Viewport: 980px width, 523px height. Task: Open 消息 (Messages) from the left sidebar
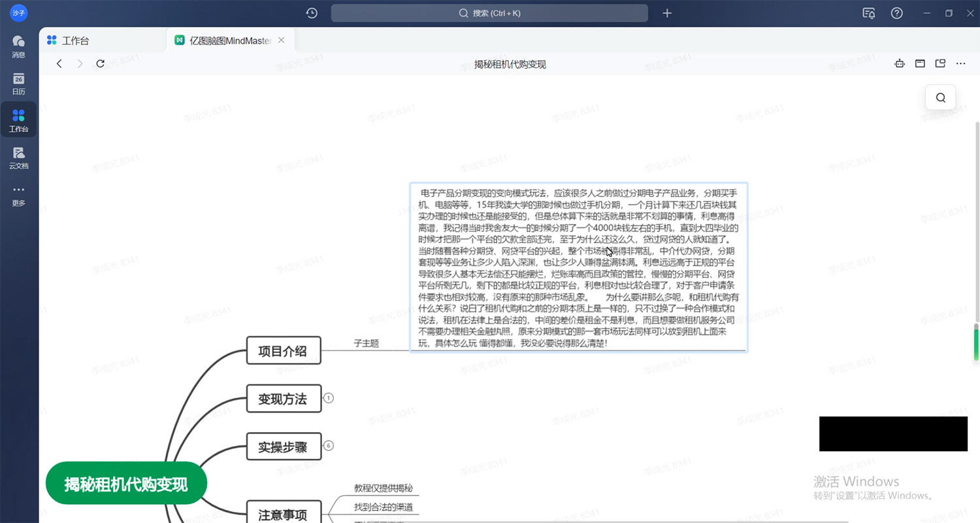point(18,46)
